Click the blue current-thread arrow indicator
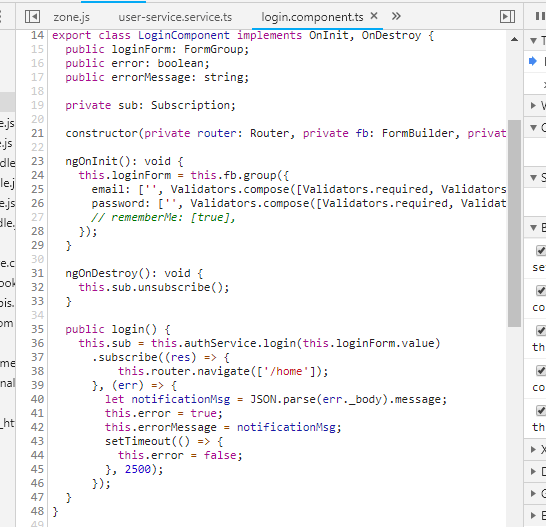546x527 pixels. coord(533,61)
